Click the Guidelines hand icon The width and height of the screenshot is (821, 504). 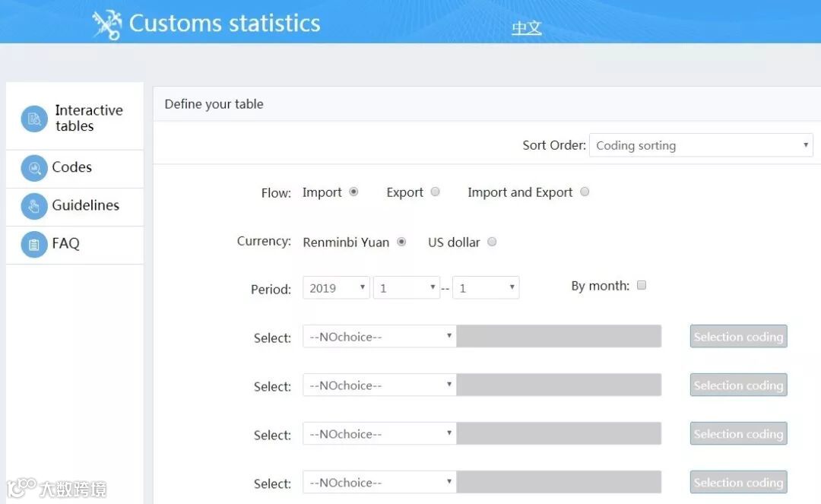(x=34, y=206)
